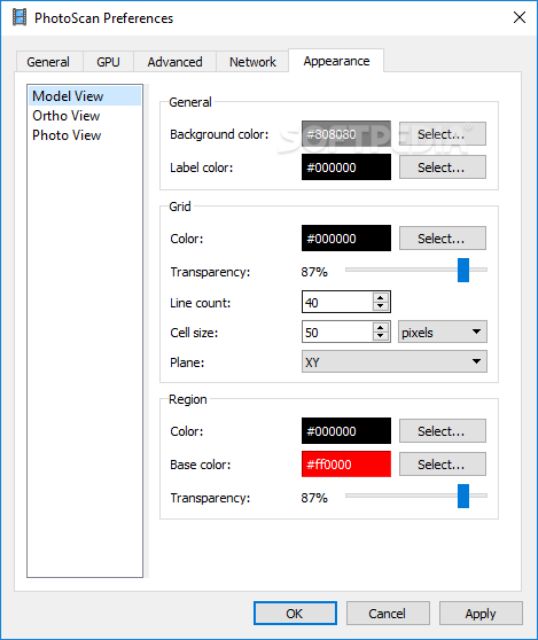Click the Grid Color swatch
538x640 pixels.
tap(346, 238)
